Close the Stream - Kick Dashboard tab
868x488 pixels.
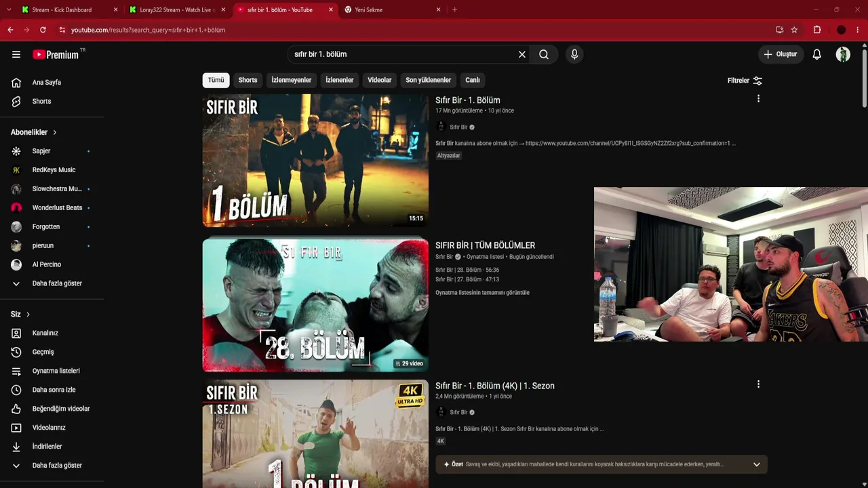115,9
